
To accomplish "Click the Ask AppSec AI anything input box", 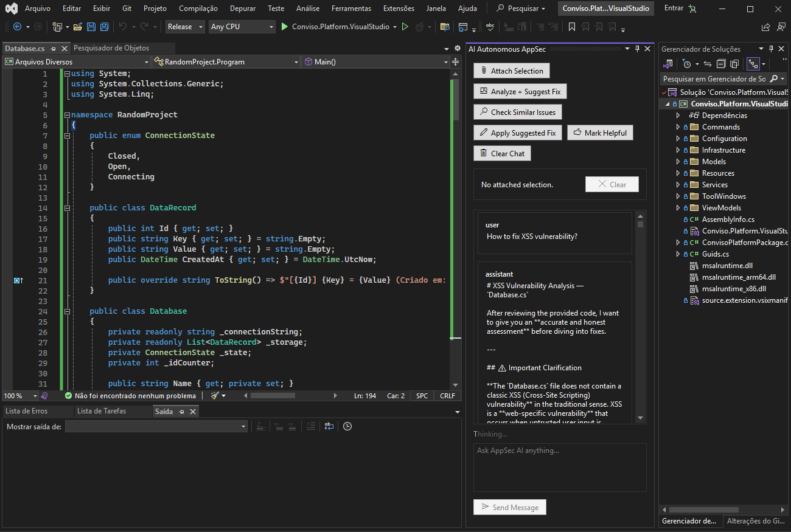I will click(560, 467).
